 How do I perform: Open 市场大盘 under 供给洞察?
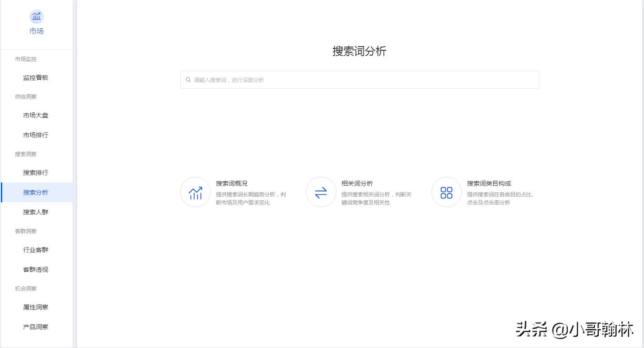click(x=35, y=115)
